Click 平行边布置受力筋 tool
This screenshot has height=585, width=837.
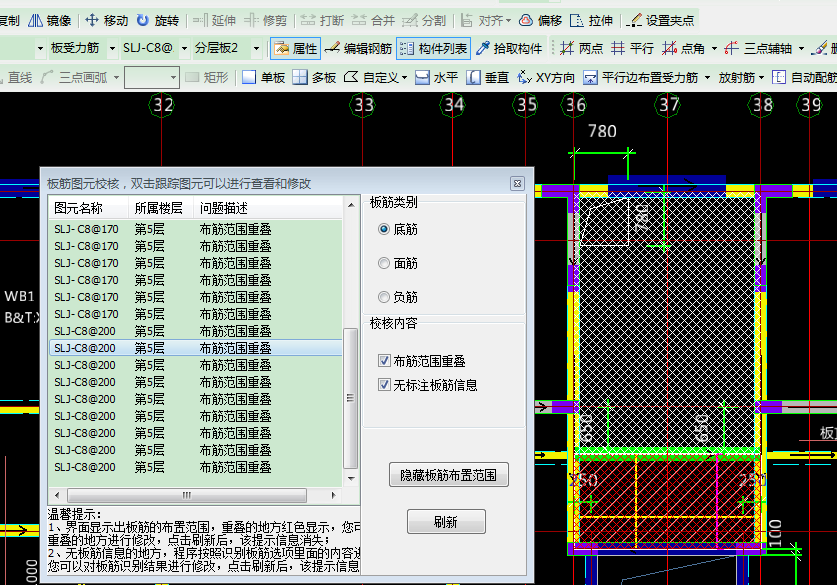[641, 78]
